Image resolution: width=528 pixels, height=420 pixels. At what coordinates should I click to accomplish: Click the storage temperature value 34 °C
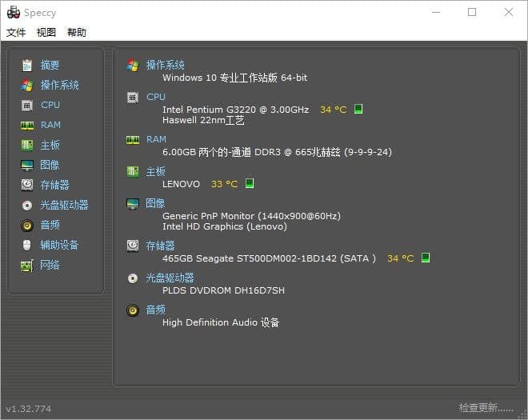coord(400,258)
